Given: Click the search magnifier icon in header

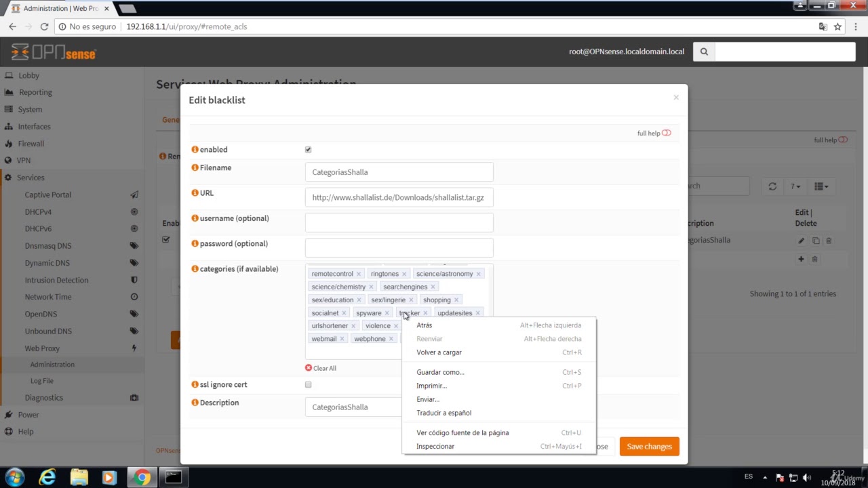Looking at the screenshot, I should 704,52.
